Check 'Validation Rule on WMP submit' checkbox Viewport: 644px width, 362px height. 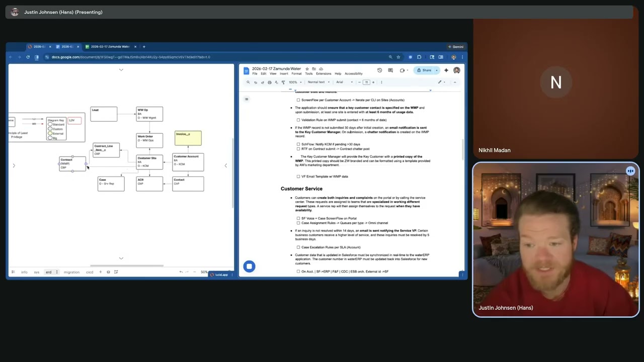298,120
